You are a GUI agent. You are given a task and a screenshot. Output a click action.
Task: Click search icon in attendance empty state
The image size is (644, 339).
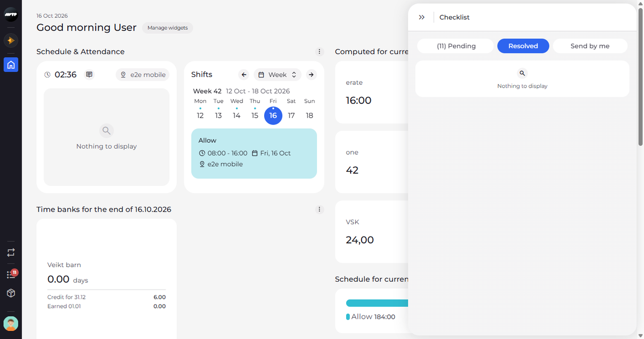pos(106,131)
